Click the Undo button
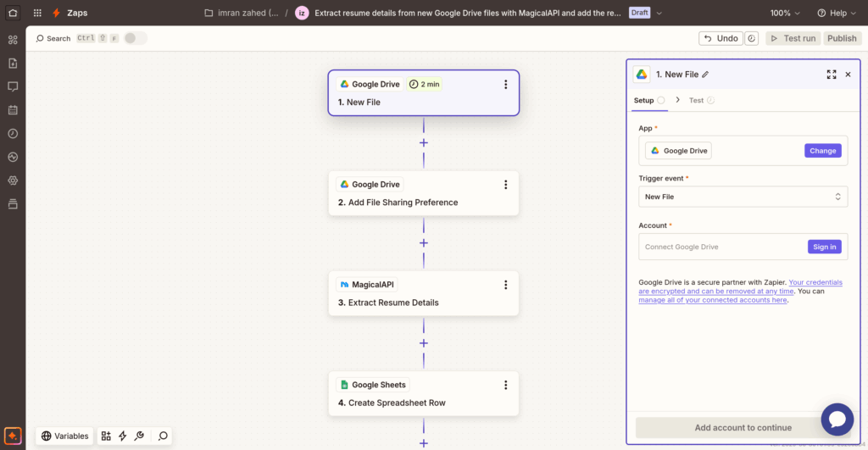The height and width of the screenshot is (450, 868). pyautogui.click(x=721, y=38)
